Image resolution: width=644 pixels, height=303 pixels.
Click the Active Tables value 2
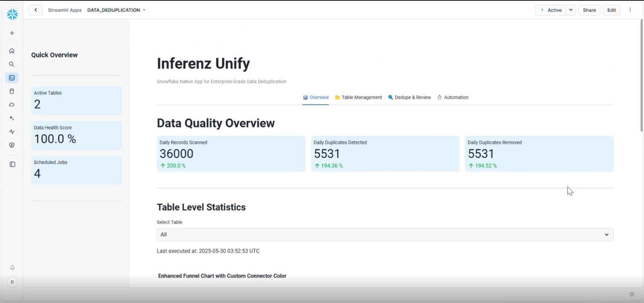click(37, 105)
